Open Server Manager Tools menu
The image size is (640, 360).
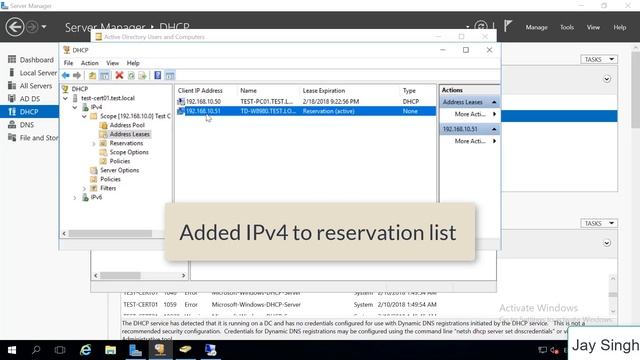click(x=567, y=27)
